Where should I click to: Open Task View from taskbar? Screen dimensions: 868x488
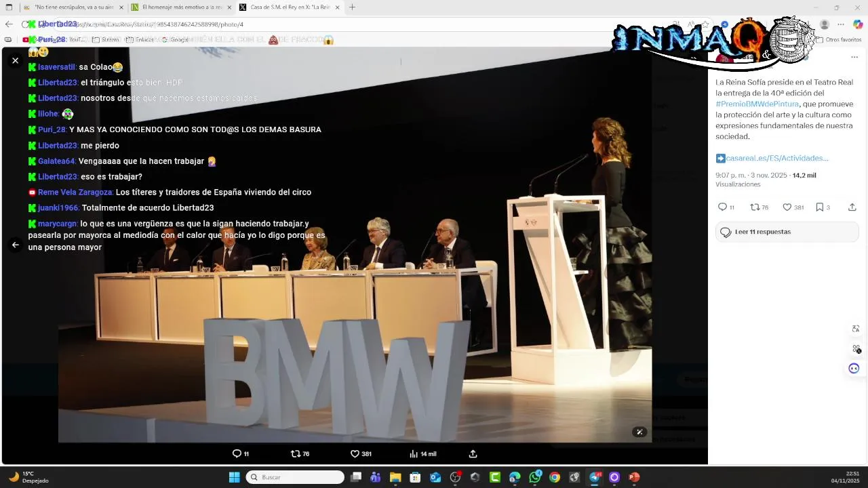(356, 477)
